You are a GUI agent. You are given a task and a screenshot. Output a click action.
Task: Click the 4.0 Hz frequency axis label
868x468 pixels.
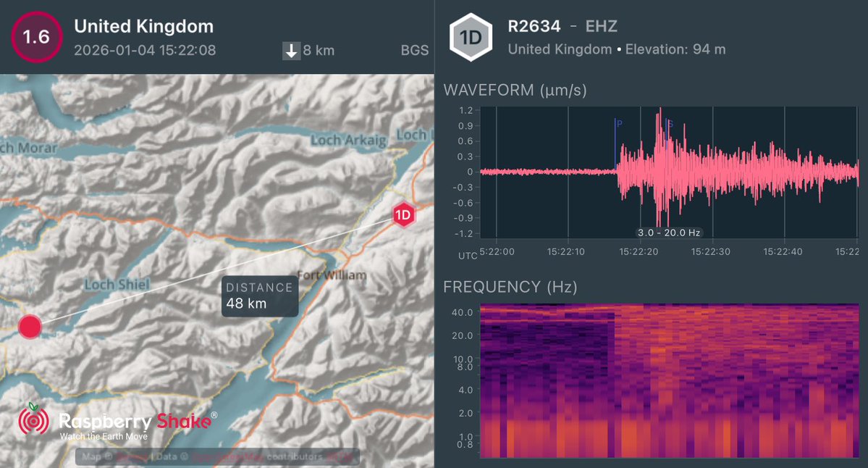(465, 390)
